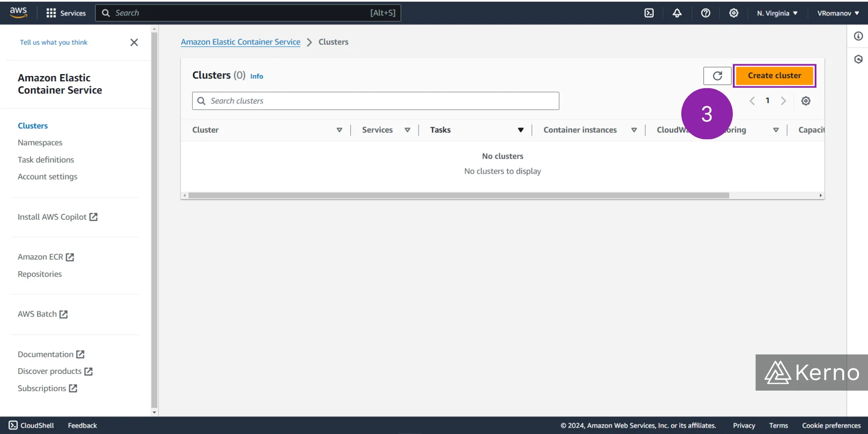Click sidebar scrollbar down arrow
The width and height of the screenshot is (868, 434).
[154, 412]
